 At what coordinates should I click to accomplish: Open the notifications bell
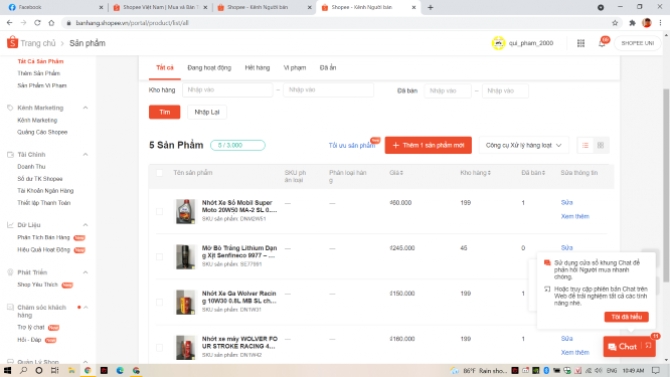602,43
